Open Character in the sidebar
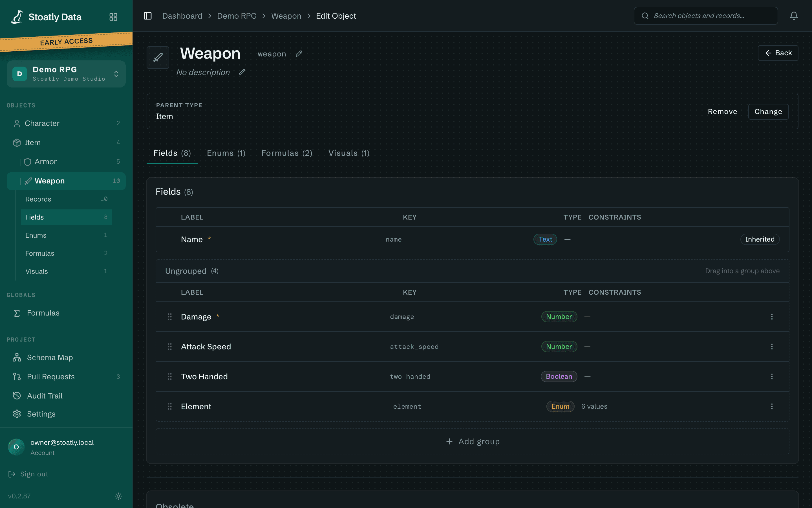Image resolution: width=812 pixels, height=508 pixels. [66, 123]
